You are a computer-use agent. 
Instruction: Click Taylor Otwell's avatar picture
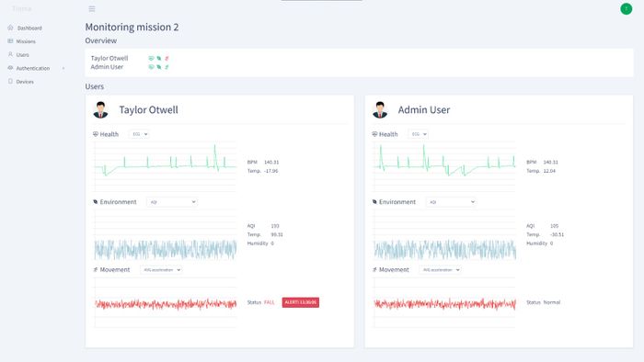(100, 110)
